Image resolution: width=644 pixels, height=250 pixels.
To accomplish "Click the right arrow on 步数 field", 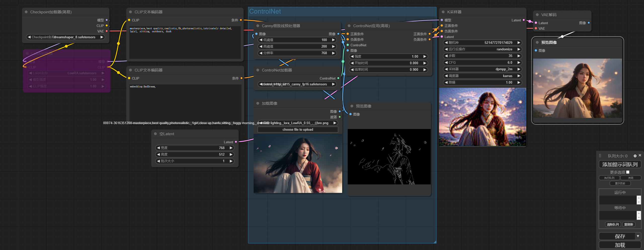I will pos(518,56).
